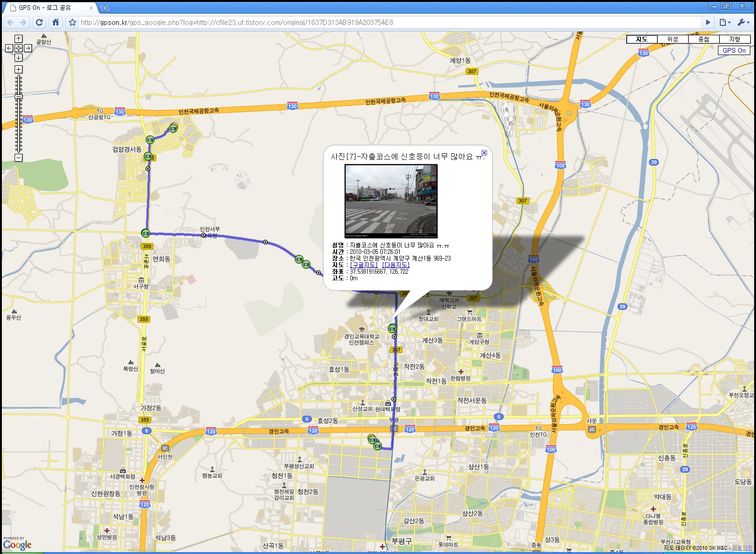Click the Go arrow beside the address bar
Viewport: 756px width, 554px height.
tap(708, 22)
